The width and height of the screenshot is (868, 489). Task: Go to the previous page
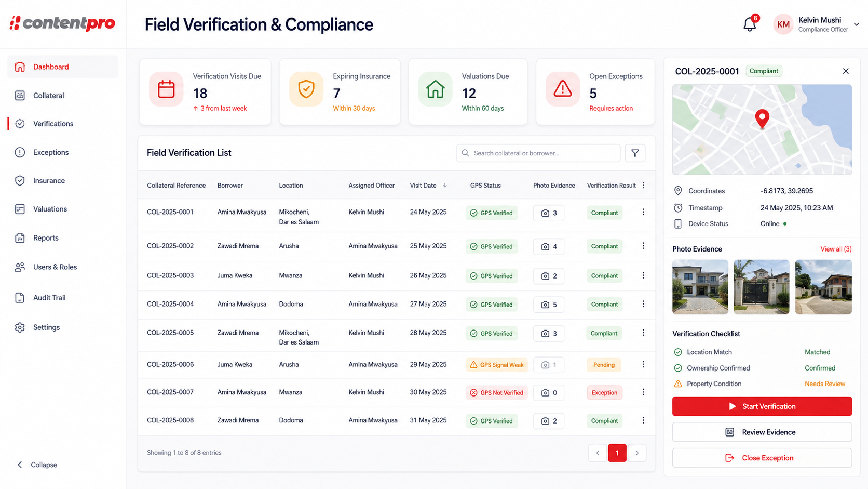tap(598, 453)
